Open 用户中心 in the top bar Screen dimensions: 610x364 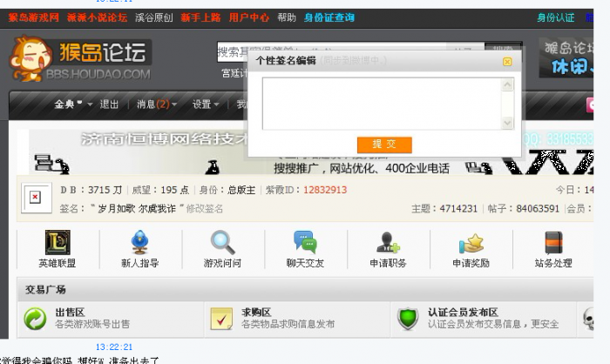249,17
